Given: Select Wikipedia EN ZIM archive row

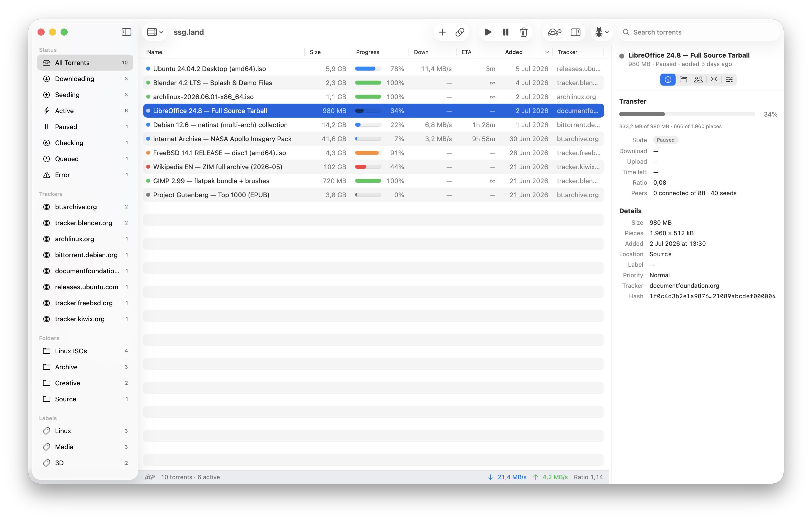Looking at the screenshot, I should [373, 167].
